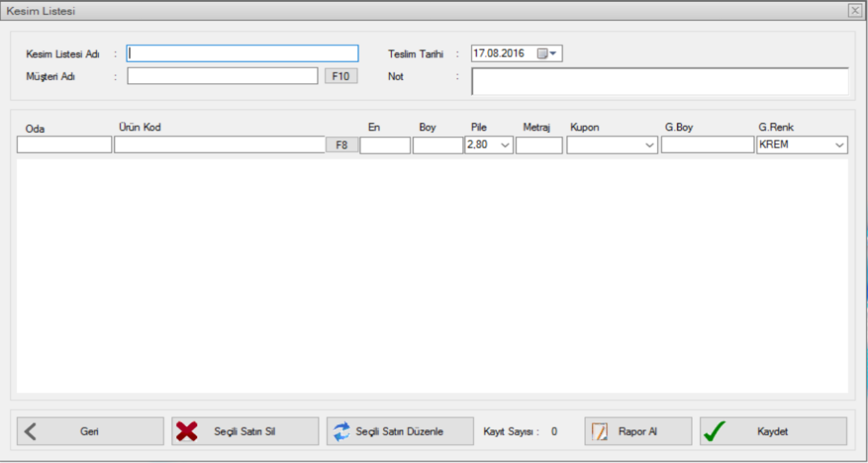Expand the G.Renk color dropdown
868x463 pixels.
click(840, 145)
